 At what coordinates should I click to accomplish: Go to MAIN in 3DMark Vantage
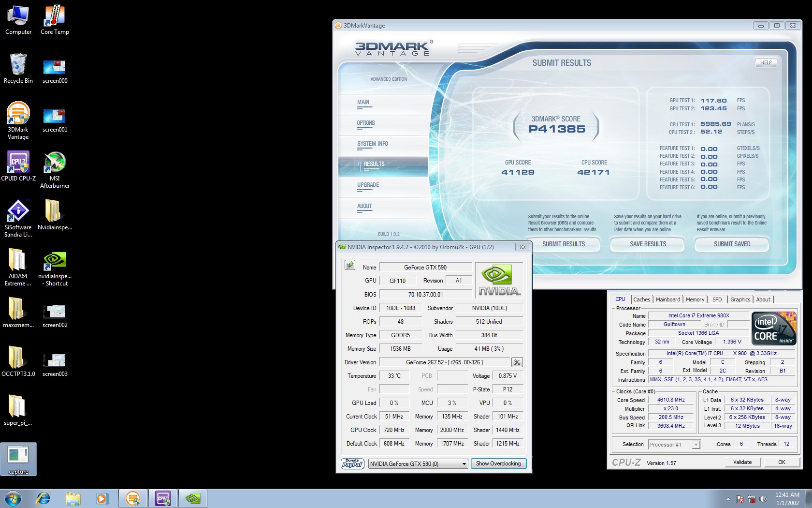tap(363, 103)
